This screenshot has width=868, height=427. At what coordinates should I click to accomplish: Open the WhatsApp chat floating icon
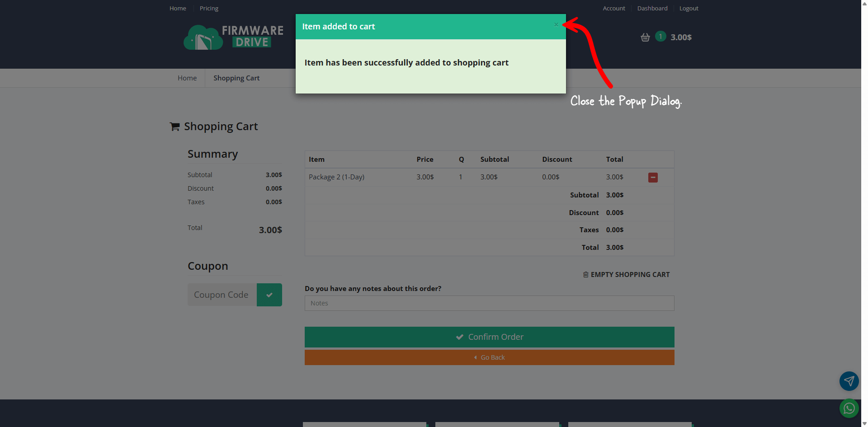click(849, 408)
